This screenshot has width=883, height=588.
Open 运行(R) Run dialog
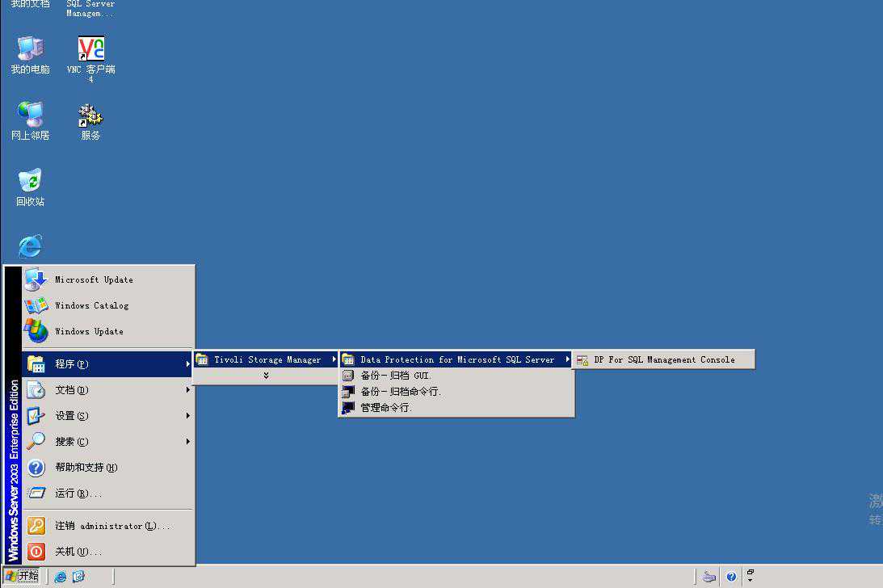pos(78,493)
